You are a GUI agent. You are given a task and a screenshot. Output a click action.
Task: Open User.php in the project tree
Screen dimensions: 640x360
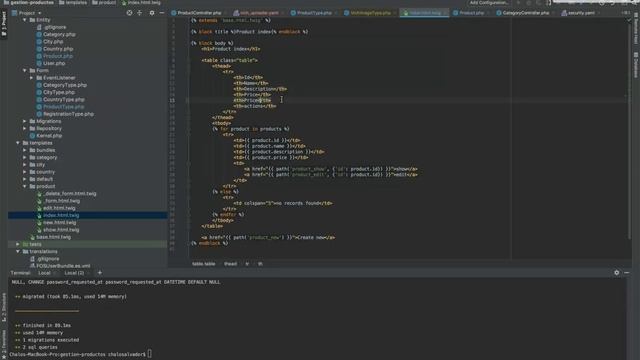point(54,63)
